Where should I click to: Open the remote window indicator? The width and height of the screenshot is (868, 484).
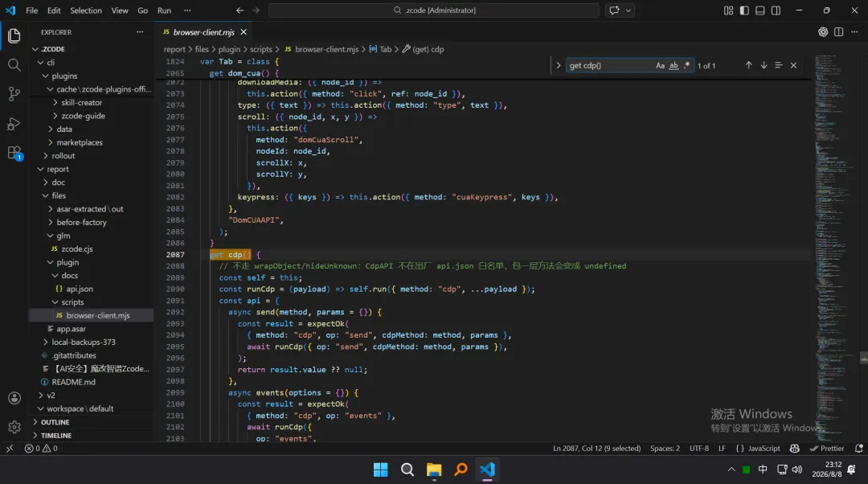(x=10, y=449)
